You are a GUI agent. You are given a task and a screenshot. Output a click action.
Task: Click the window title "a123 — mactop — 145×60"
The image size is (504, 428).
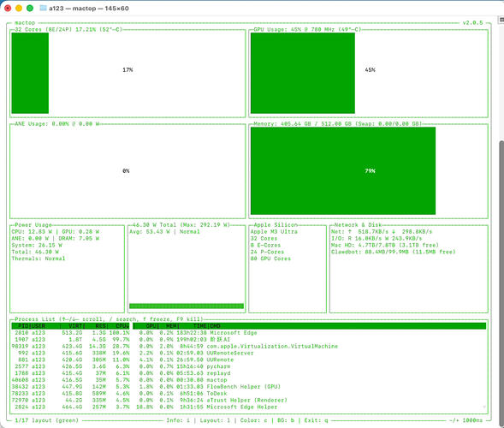[x=89, y=9]
